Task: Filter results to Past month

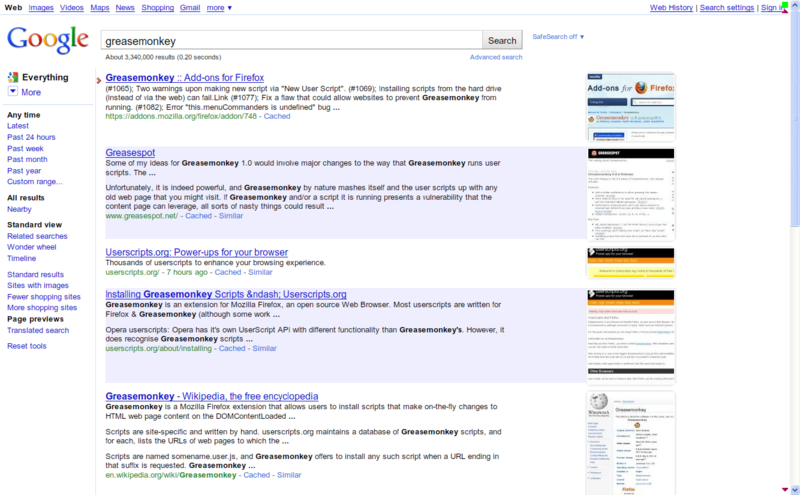Action: coord(27,159)
